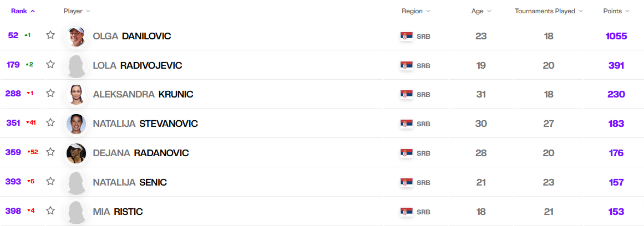The width and height of the screenshot is (644, 226).
Task: Toggle the favorite star for Lola Radivojevic
Action: pos(50,64)
